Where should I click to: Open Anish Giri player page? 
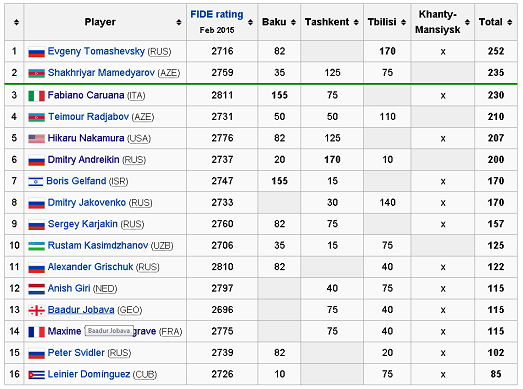coord(69,288)
